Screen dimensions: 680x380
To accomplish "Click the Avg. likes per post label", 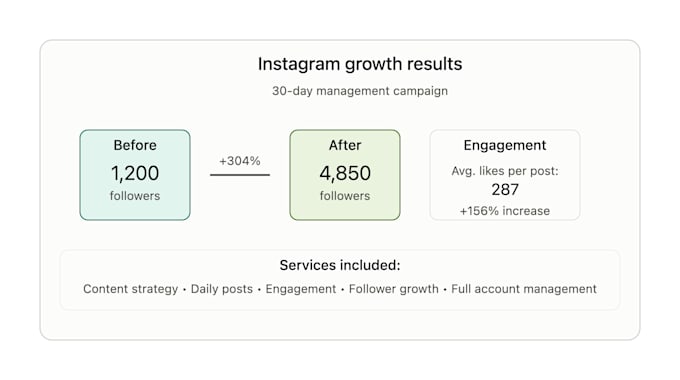I will click(x=505, y=171).
